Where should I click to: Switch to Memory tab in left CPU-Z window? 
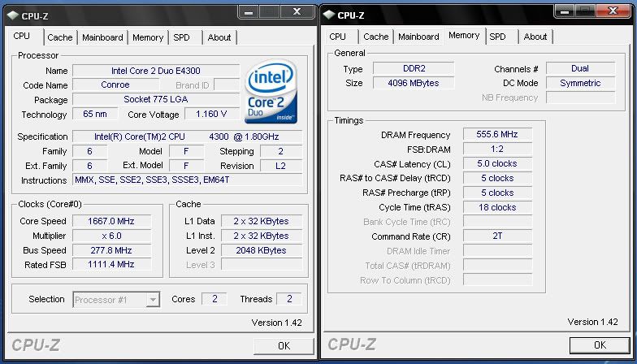(148, 37)
